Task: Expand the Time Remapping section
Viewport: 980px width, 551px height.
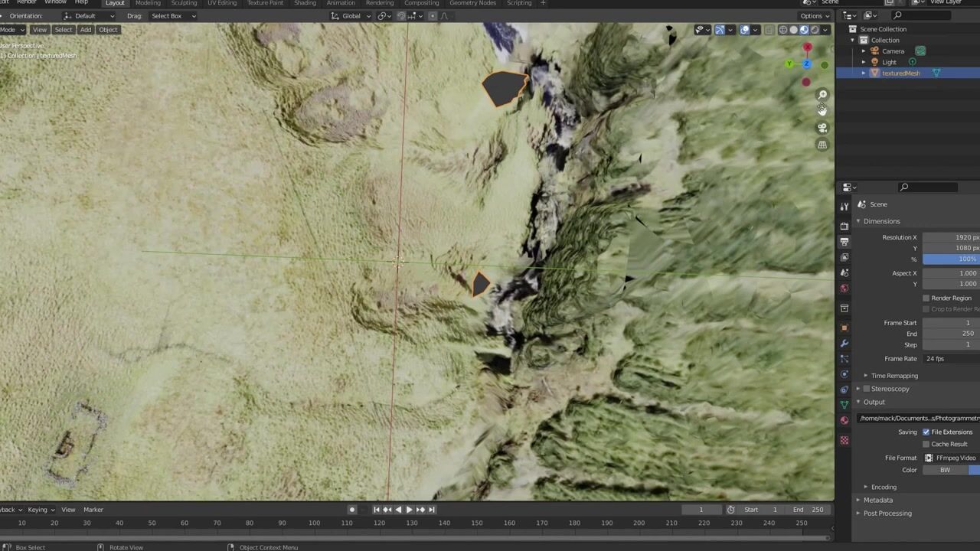Action: [x=893, y=376]
